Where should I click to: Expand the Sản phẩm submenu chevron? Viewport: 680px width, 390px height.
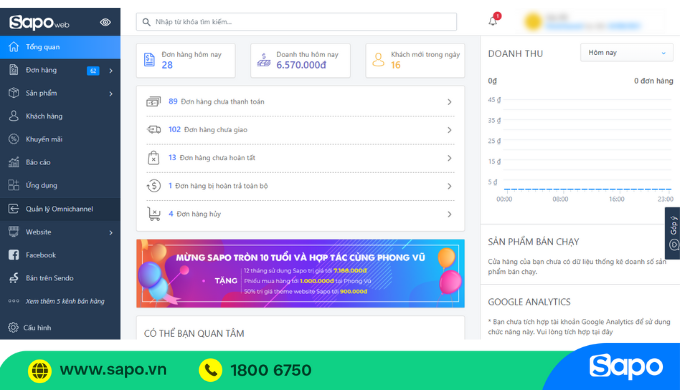pos(111,93)
